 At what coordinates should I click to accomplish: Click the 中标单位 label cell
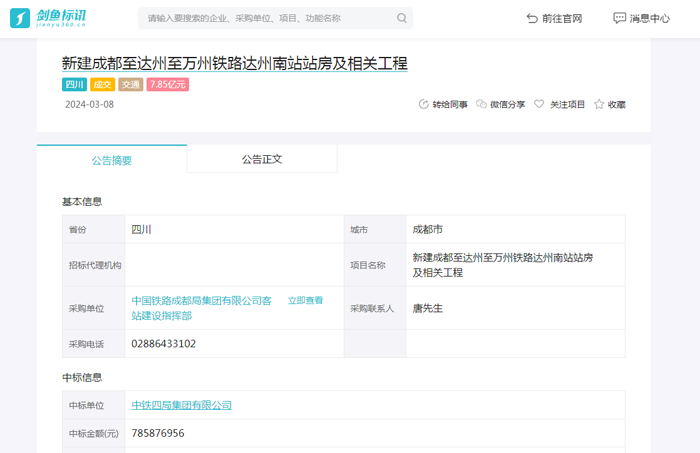94,405
